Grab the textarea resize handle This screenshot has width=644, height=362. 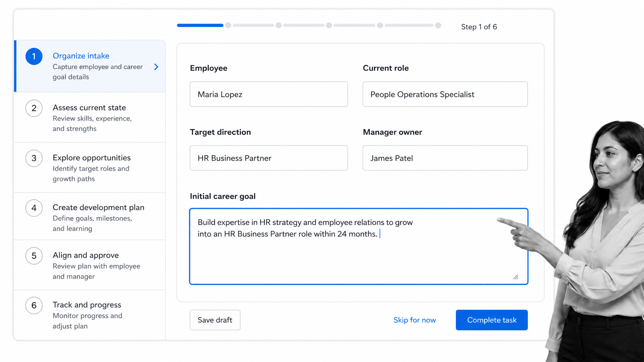pos(515,277)
